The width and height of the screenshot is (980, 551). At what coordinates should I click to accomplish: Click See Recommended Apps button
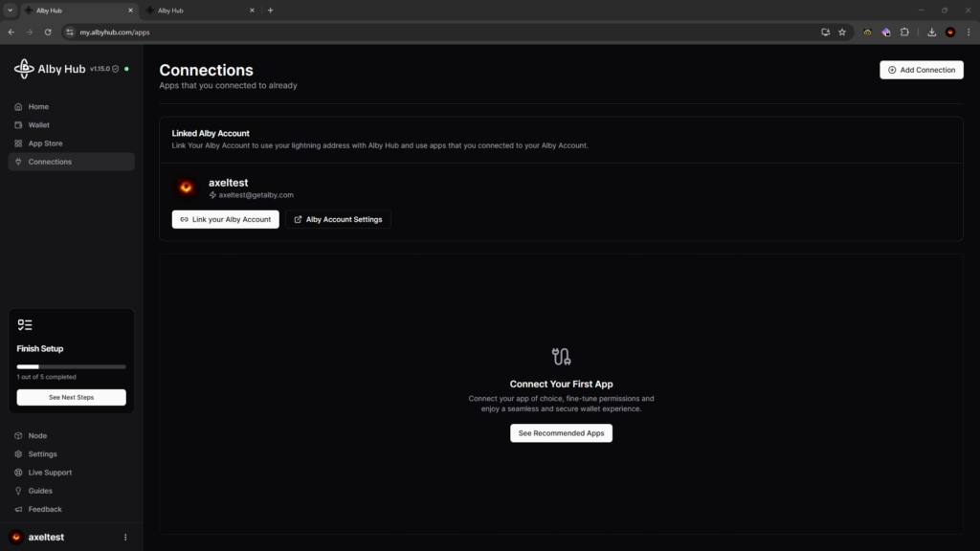click(561, 433)
